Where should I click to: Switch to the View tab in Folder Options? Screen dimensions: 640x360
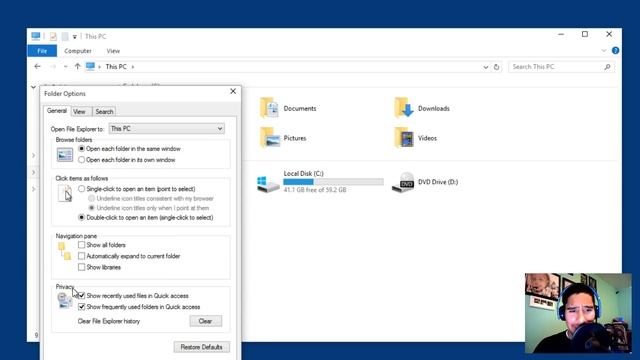tap(80, 111)
